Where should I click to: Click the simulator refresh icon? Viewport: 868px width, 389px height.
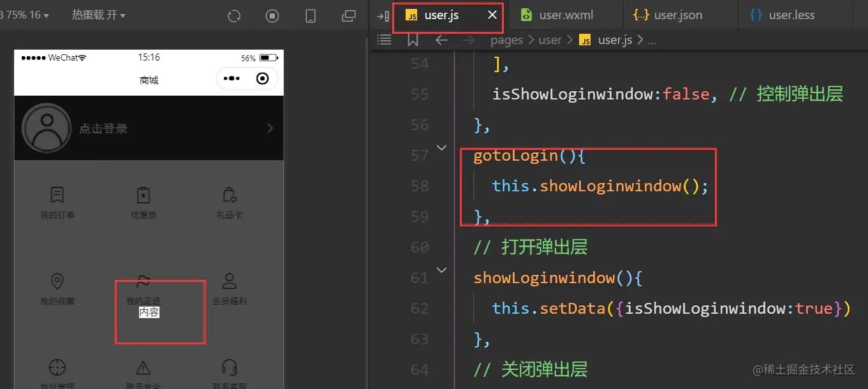[234, 16]
